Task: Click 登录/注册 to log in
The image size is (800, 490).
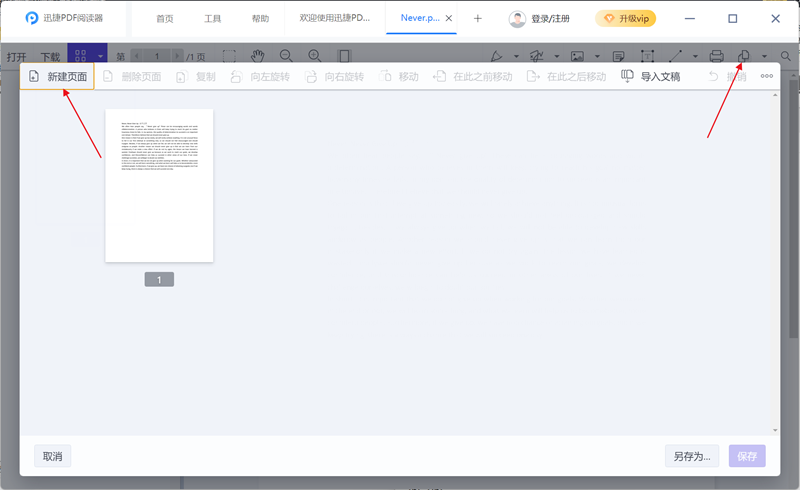Action: [x=551, y=19]
